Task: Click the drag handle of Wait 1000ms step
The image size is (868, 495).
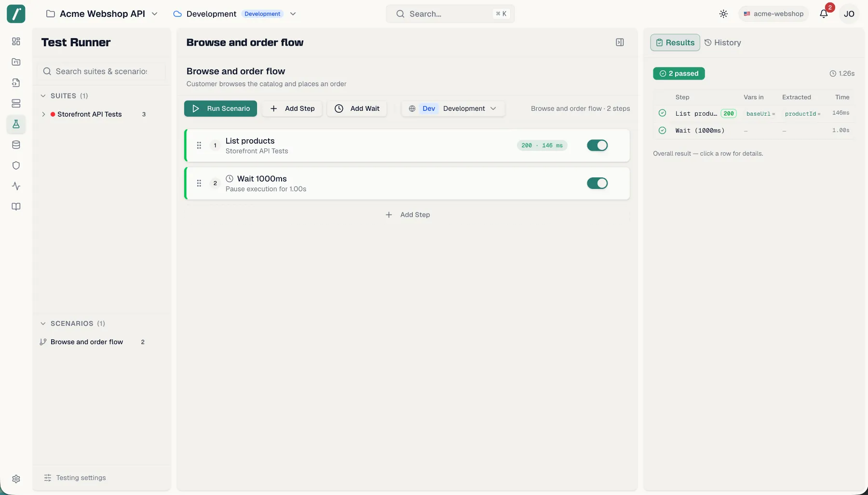Action: click(199, 183)
